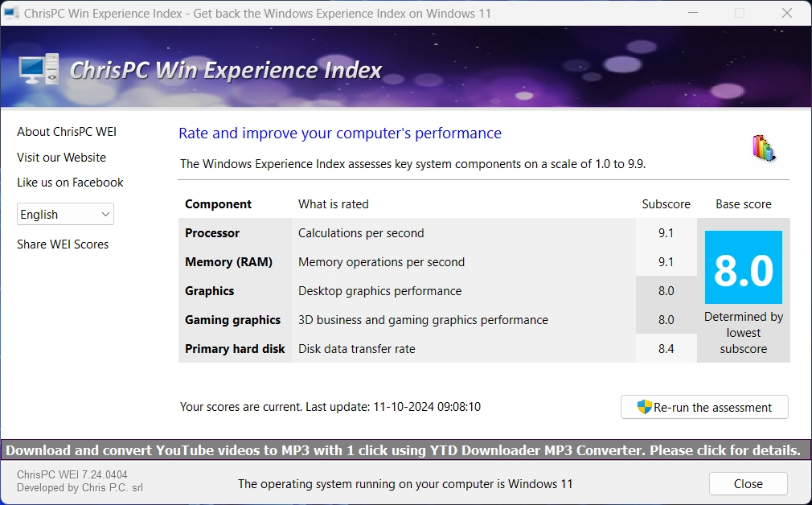
Task: Click the Close button at bottom
Action: coord(748,484)
